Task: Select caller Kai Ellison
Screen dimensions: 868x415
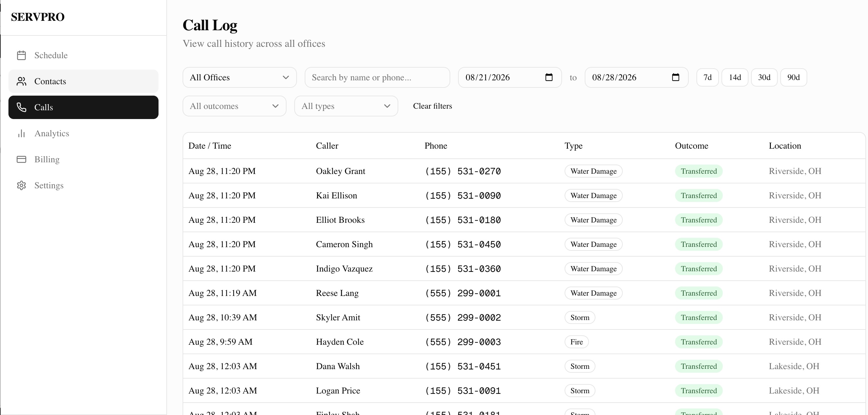Action: tap(336, 195)
